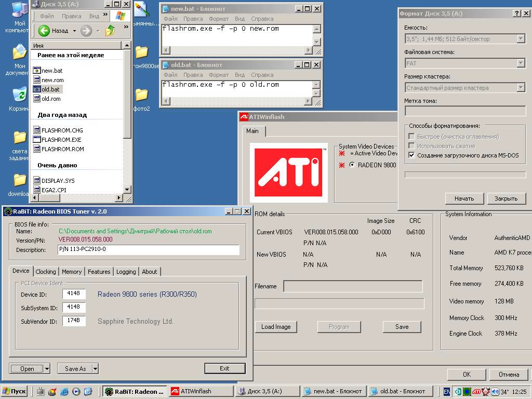Click the volume label (Метка тома) input field
532x399 pixels.
pos(465,111)
